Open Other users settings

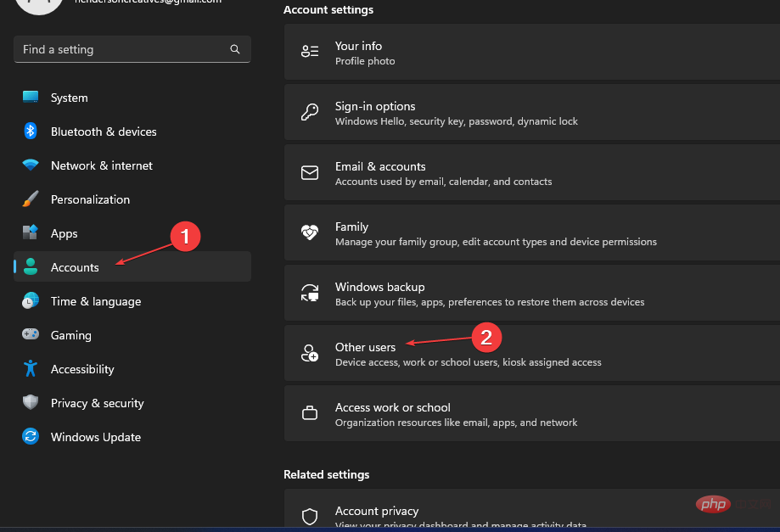point(532,353)
